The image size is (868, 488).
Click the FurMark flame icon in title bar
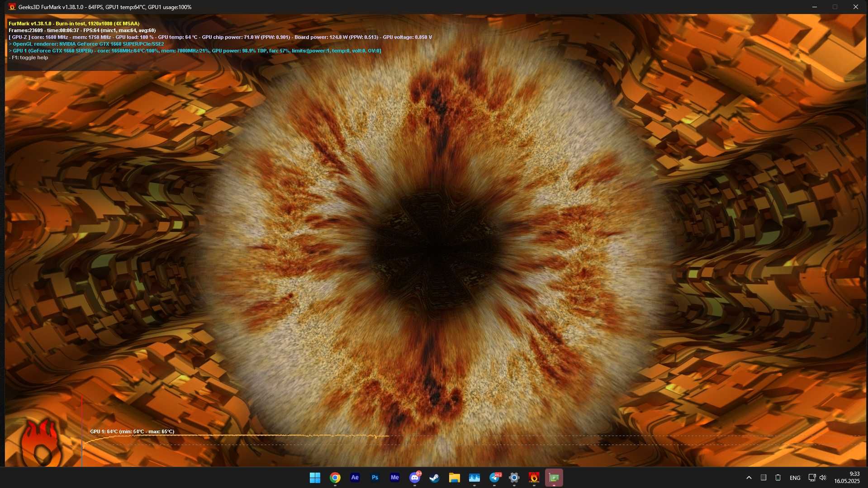12,7
